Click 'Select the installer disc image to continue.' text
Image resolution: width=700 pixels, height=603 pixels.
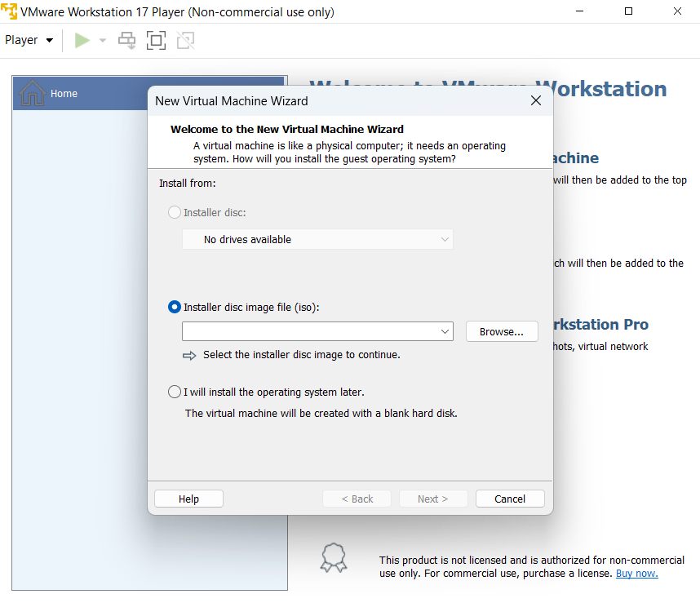point(302,355)
